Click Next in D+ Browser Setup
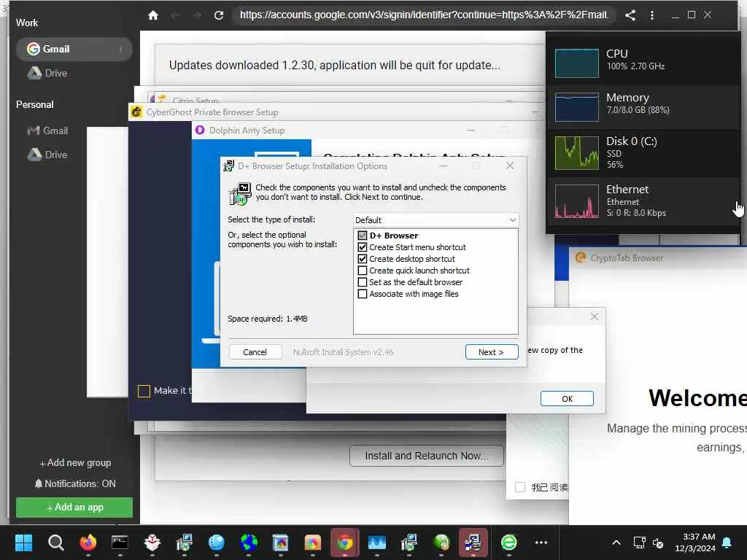The height and width of the screenshot is (560, 747). pos(492,352)
